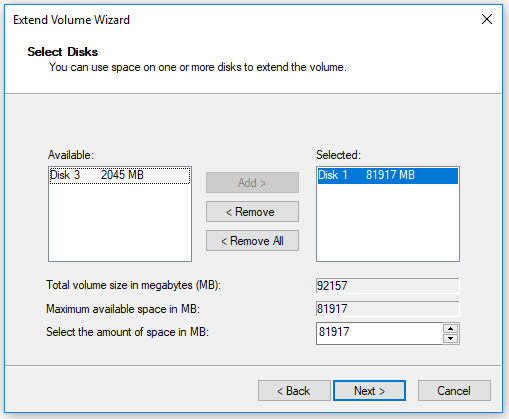Increase space amount with the up spinner arrow
This screenshot has height=419, width=509.
(x=451, y=328)
